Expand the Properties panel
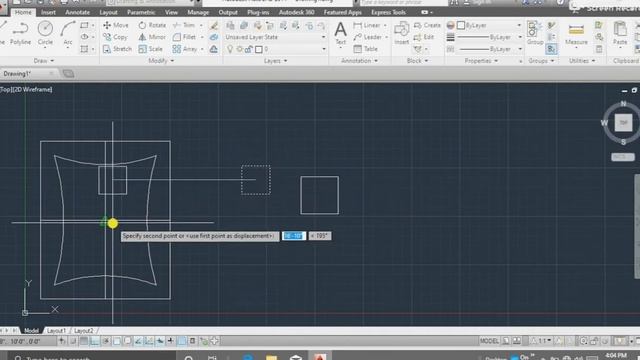This screenshot has height=360, width=640. click(482, 61)
